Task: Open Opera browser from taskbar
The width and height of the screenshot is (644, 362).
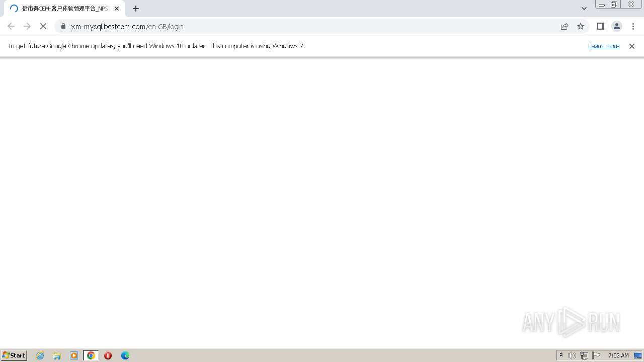Action: (x=108, y=355)
